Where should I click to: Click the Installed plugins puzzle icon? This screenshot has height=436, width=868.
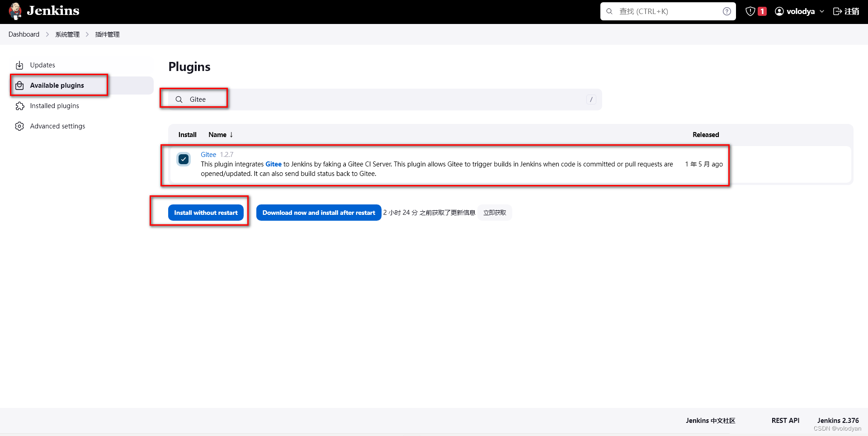pyautogui.click(x=19, y=106)
